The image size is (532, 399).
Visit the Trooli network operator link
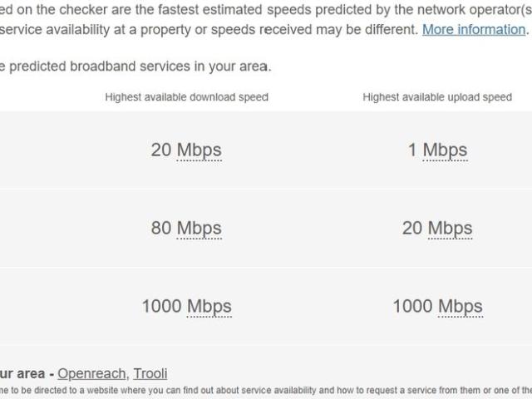(x=150, y=373)
